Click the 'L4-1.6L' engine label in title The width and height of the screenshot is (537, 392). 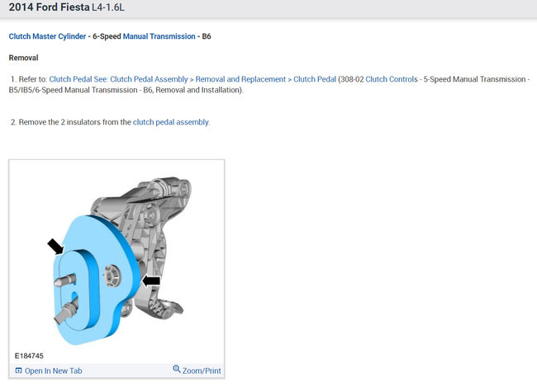point(108,7)
